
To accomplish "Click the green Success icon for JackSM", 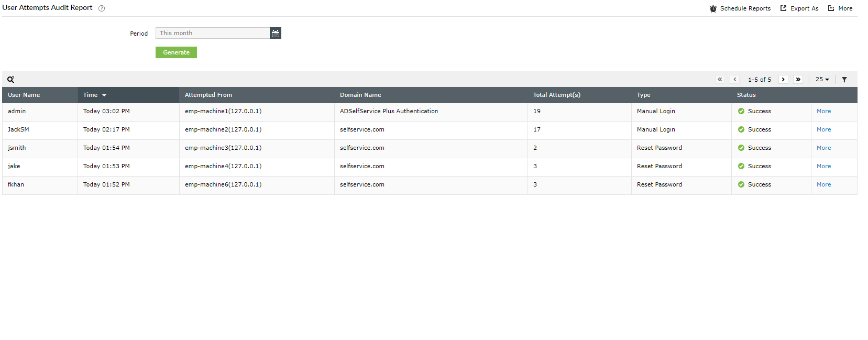I will point(741,129).
